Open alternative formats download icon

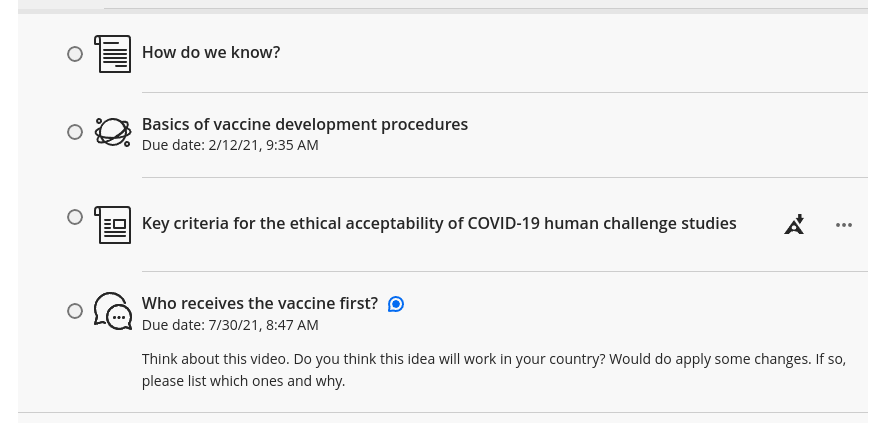point(794,224)
